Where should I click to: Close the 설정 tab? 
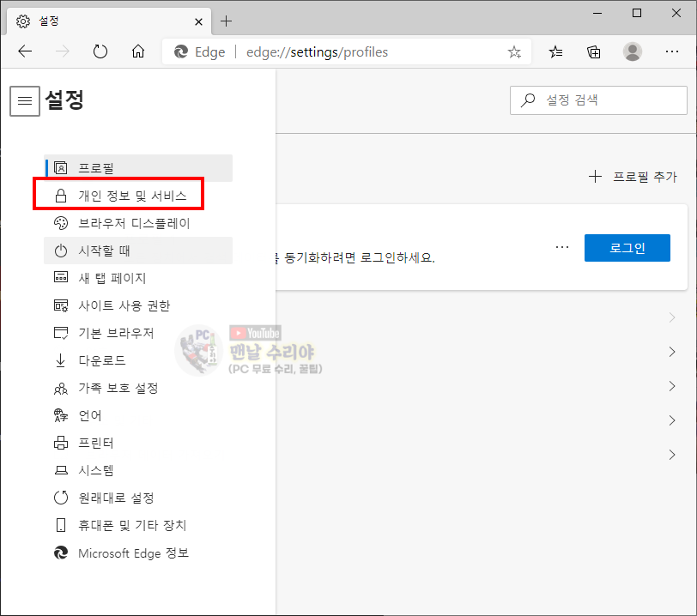198,21
